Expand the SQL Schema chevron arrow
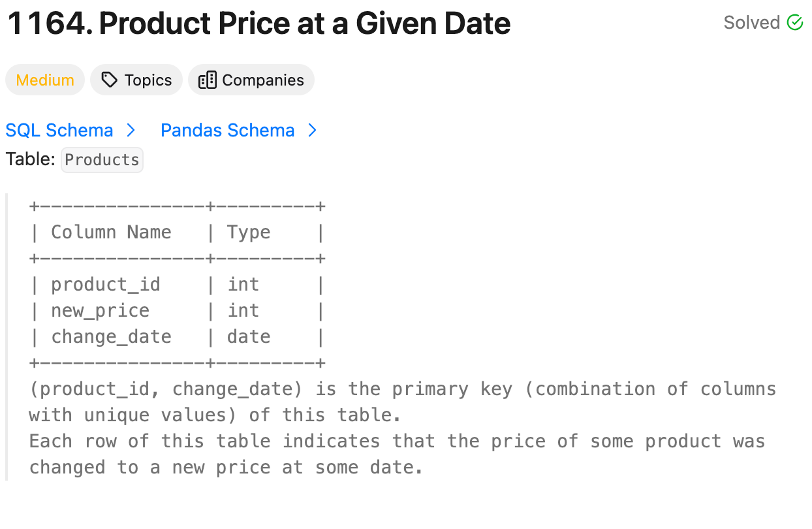The height and width of the screenshot is (529, 812). pos(131,131)
